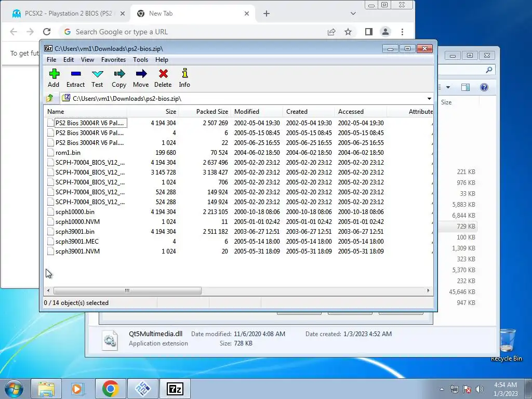
Task: Close the PCSX2 browser tab
Action: click(x=123, y=14)
